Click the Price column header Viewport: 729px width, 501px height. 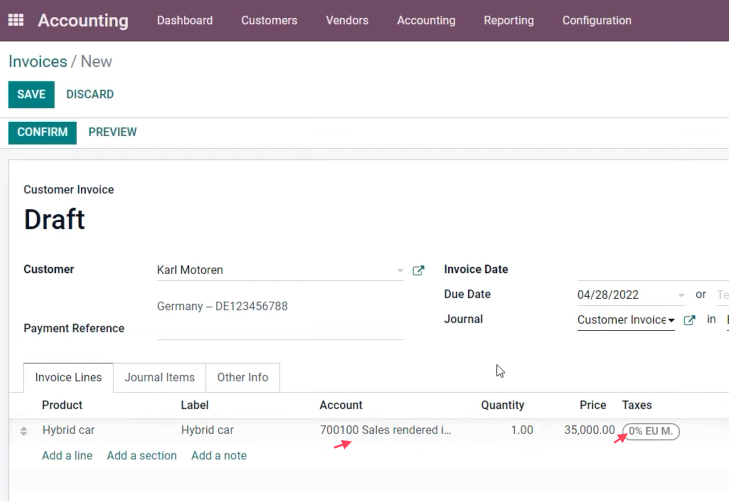(593, 405)
